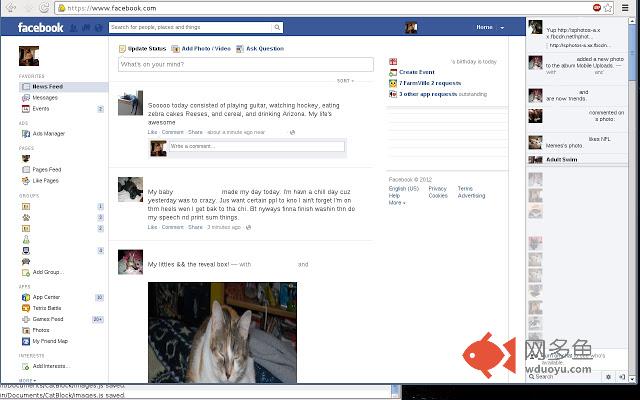Open Terms footer link

click(465, 189)
